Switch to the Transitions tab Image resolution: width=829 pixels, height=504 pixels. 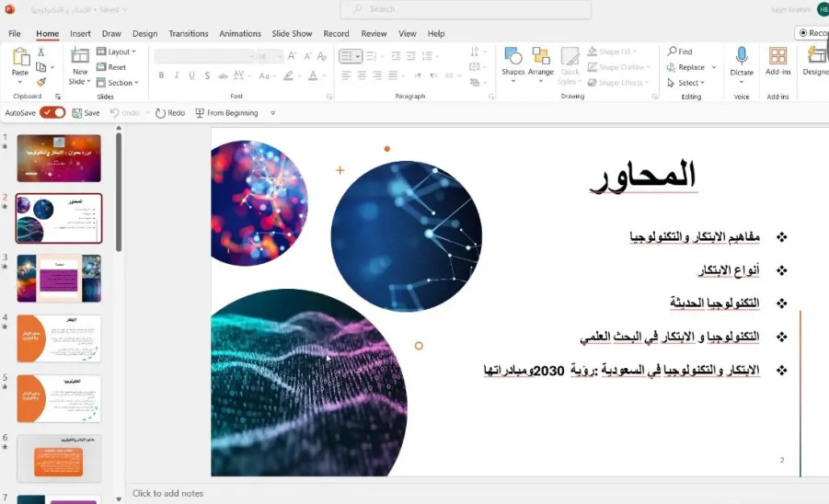[x=189, y=33]
